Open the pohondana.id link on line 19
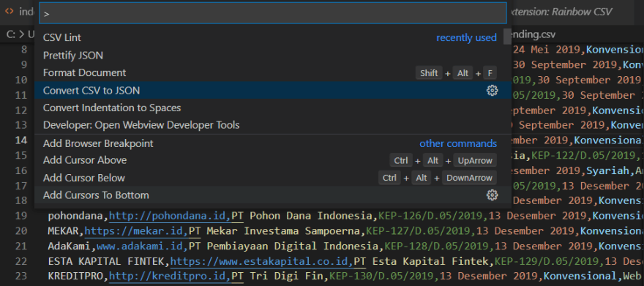This screenshot has width=644, height=286. tap(170, 216)
